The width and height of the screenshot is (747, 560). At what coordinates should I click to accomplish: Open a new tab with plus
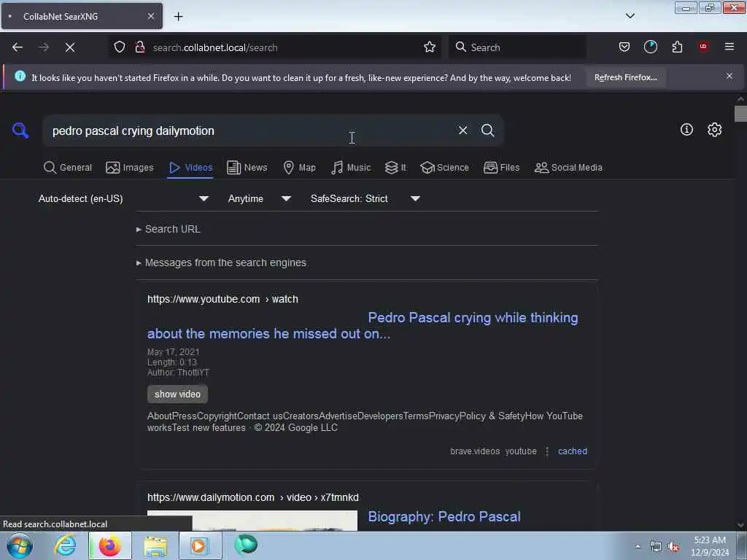coord(178,17)
